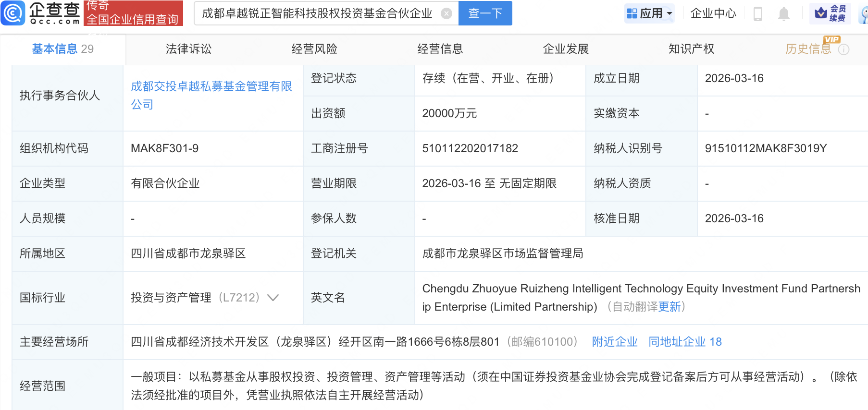Focus the company name search field
The height and width of the screenshot is (410, 868).
[317, 13]
